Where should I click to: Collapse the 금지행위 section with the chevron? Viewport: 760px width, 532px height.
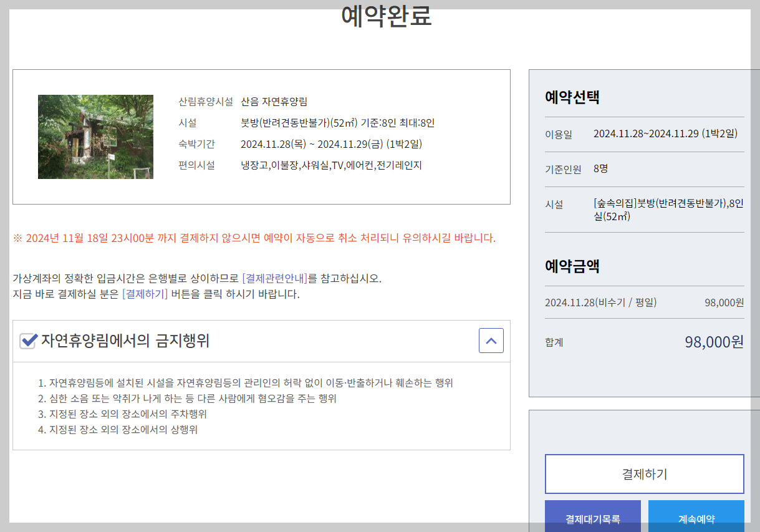491,341
